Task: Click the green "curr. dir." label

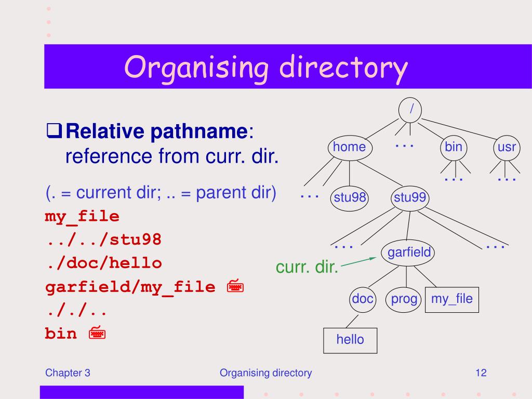Action: tap(307, 267)
